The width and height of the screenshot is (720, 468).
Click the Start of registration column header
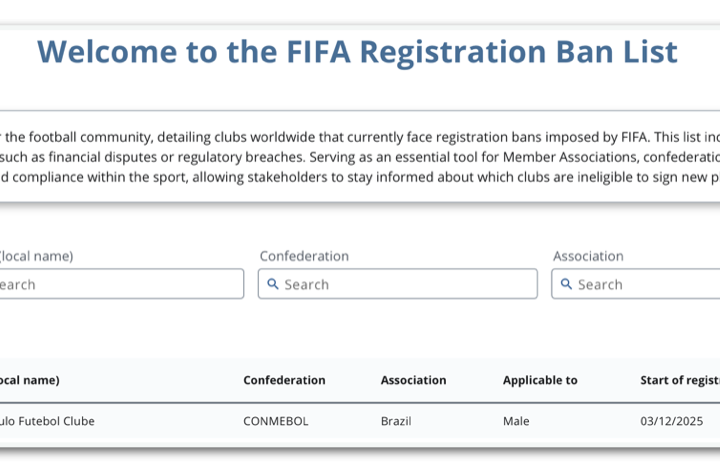(680, 380)
